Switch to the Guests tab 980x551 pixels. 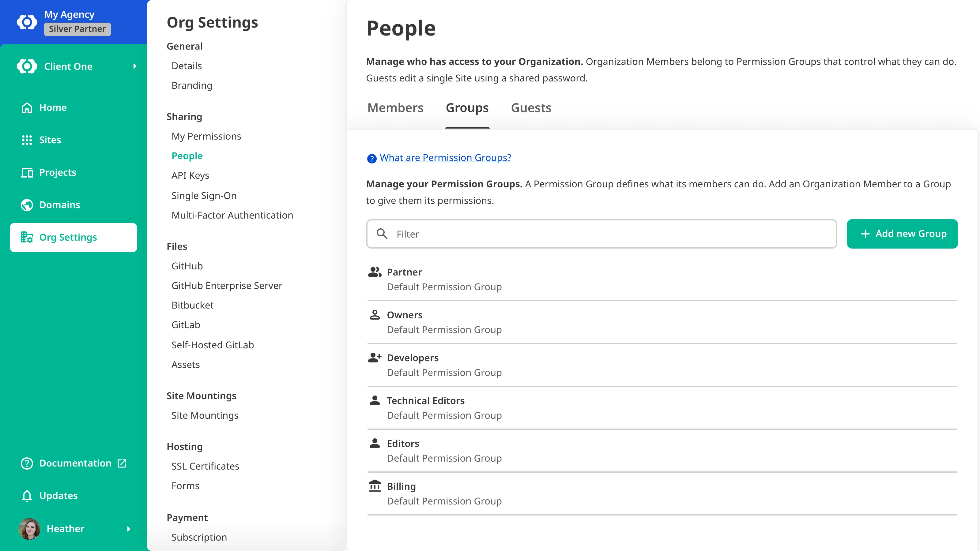[x=531, y=108]
